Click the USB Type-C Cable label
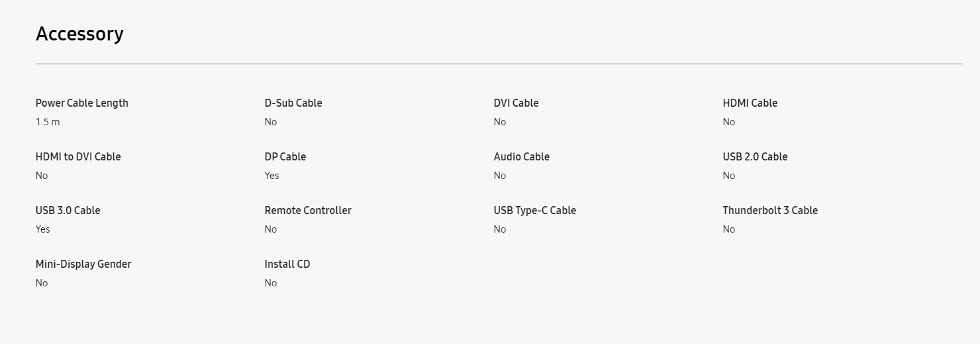Screen dimensions: 980x344 pos(535,210)
